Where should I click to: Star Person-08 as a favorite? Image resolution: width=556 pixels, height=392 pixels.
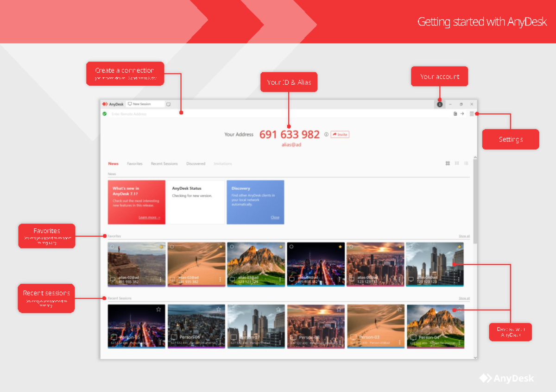(x=339, y=309)
